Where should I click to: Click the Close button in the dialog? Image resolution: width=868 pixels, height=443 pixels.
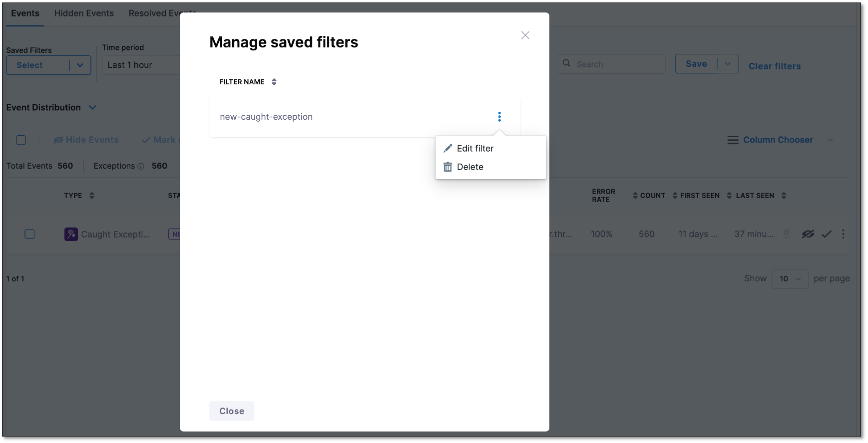(232, 411)
